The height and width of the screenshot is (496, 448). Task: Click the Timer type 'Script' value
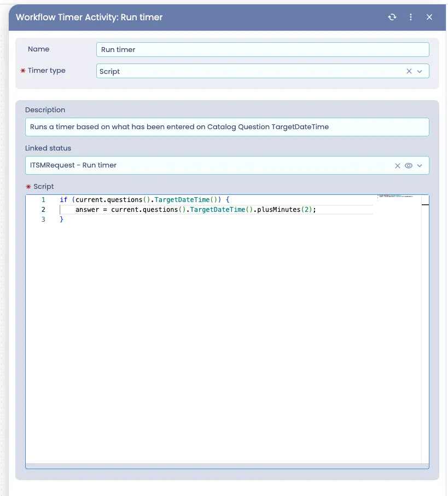(x=110, y=72)
